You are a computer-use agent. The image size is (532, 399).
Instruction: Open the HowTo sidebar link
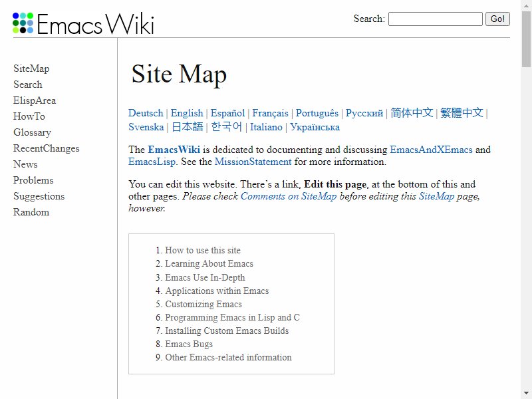point(29,116)
